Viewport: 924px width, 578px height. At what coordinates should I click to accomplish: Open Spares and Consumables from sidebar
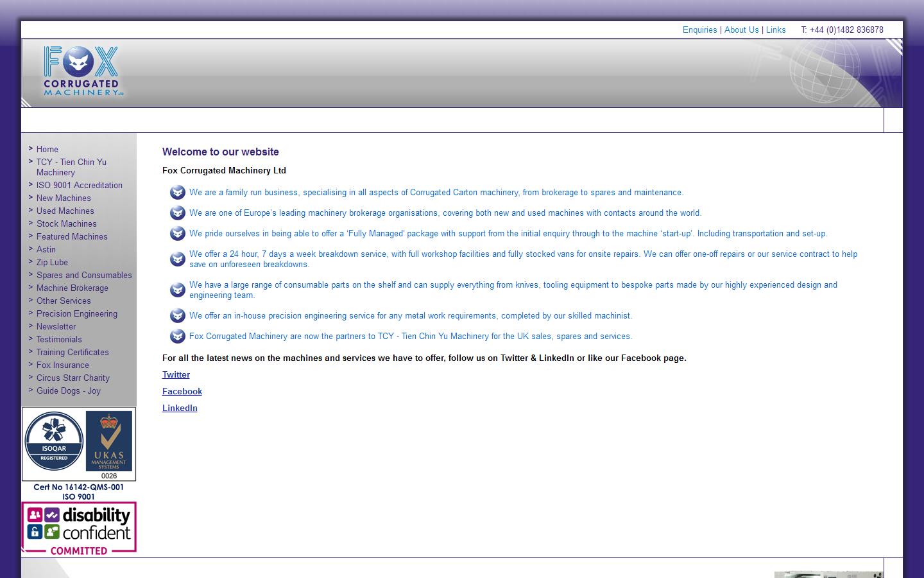[84, 276]
